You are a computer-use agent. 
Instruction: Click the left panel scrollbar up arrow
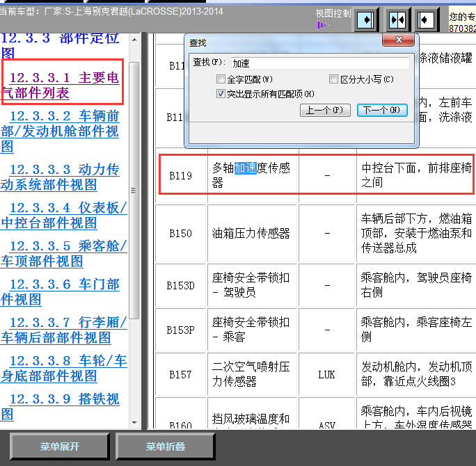(134, 40)
